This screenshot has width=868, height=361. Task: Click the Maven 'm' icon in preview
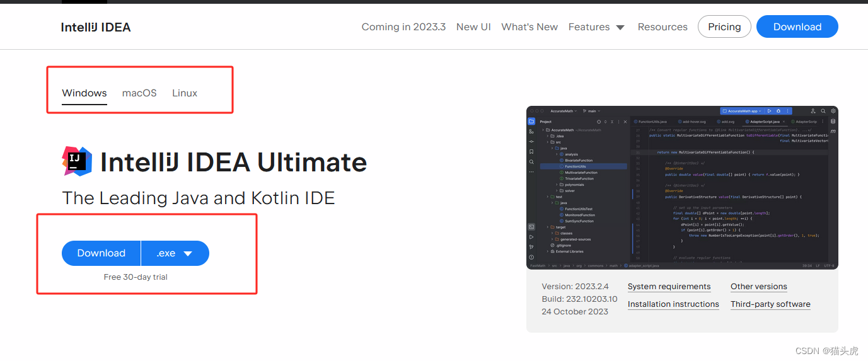[x=833, y=131]
